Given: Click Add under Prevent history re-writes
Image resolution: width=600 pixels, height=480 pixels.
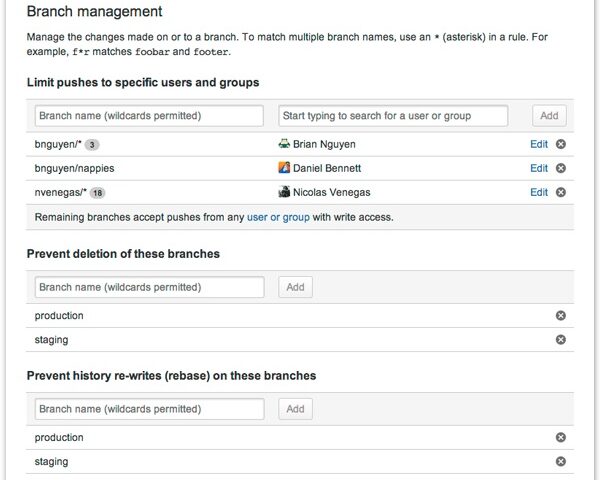Looking at the screenshot, I should tap(295, 409).
